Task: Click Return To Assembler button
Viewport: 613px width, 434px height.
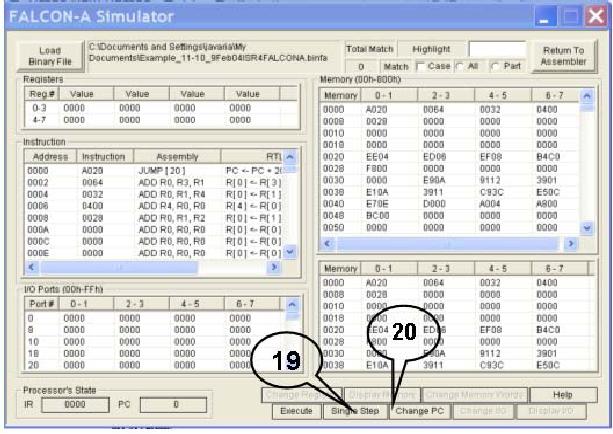Action: point(564,56)
